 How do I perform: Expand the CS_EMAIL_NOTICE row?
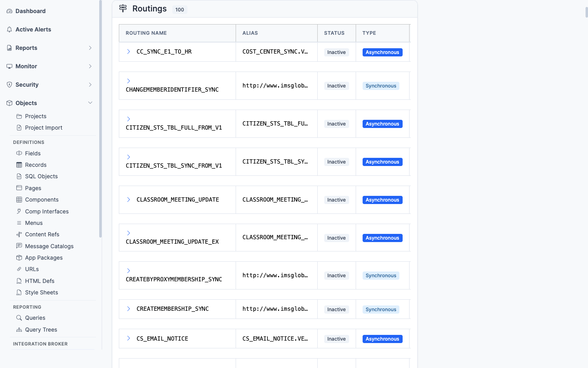129,338
